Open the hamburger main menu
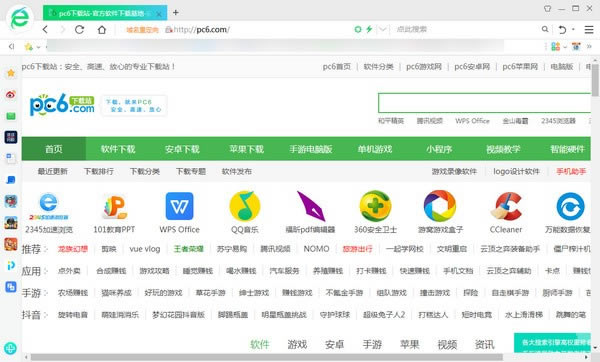The width and height of the screenshot is (600, 362). tap(589, 29)
